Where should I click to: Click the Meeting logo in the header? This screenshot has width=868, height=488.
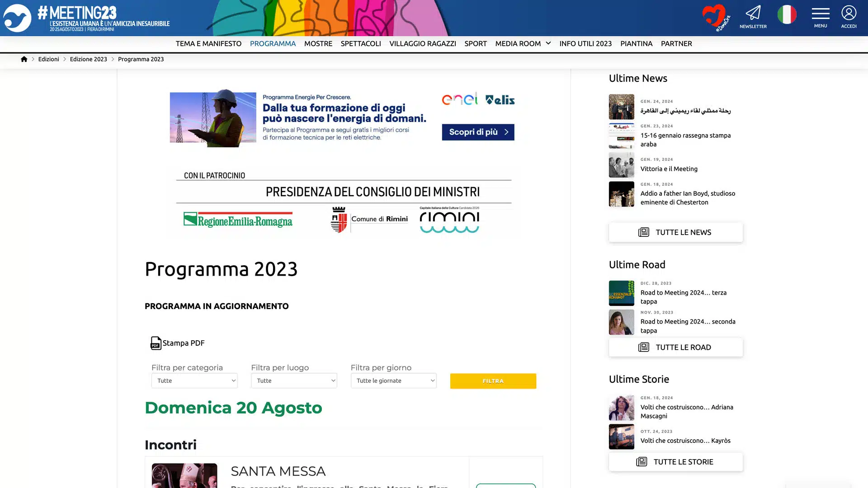(87, 18)
